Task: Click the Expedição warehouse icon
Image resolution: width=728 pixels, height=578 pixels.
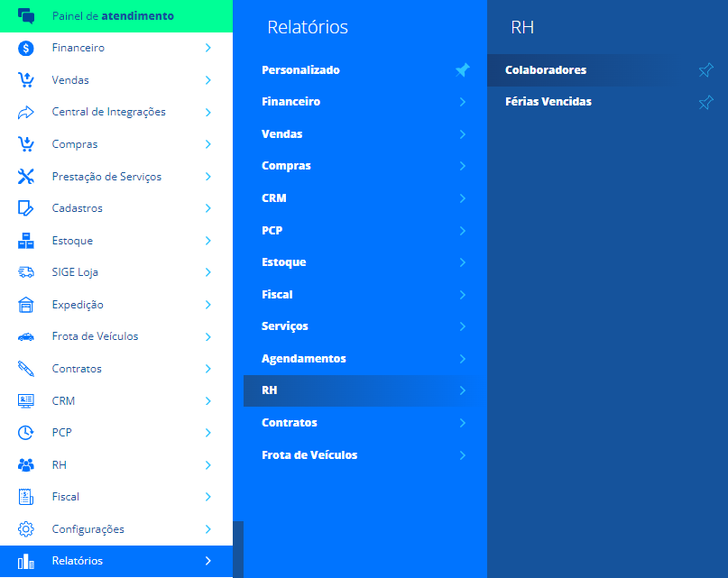Action: [26, 305]
